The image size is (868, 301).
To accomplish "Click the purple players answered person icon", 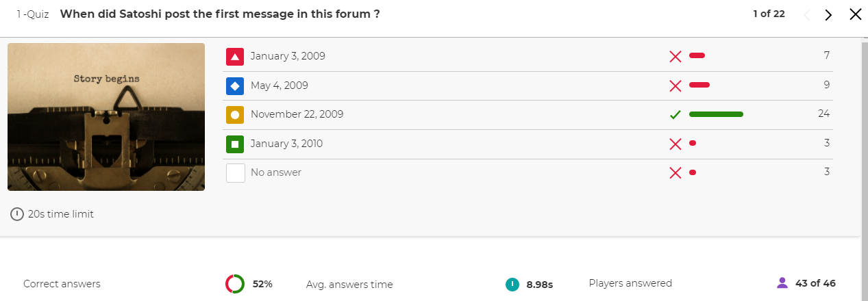I will coord(782,283).
